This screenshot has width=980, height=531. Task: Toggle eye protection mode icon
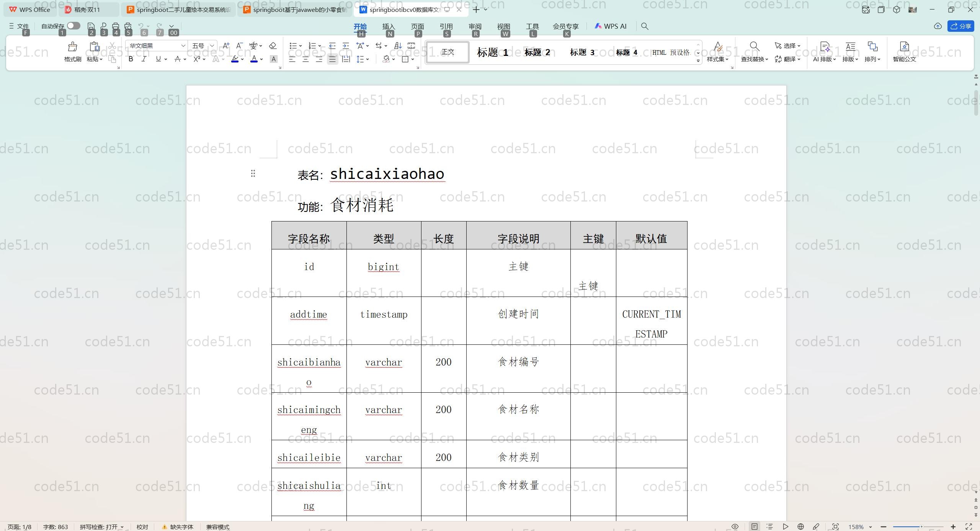point(735,527)
